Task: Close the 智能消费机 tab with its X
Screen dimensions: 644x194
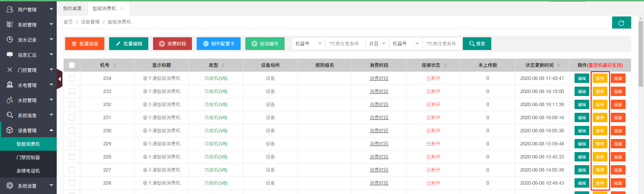Action: pos(122,9)
